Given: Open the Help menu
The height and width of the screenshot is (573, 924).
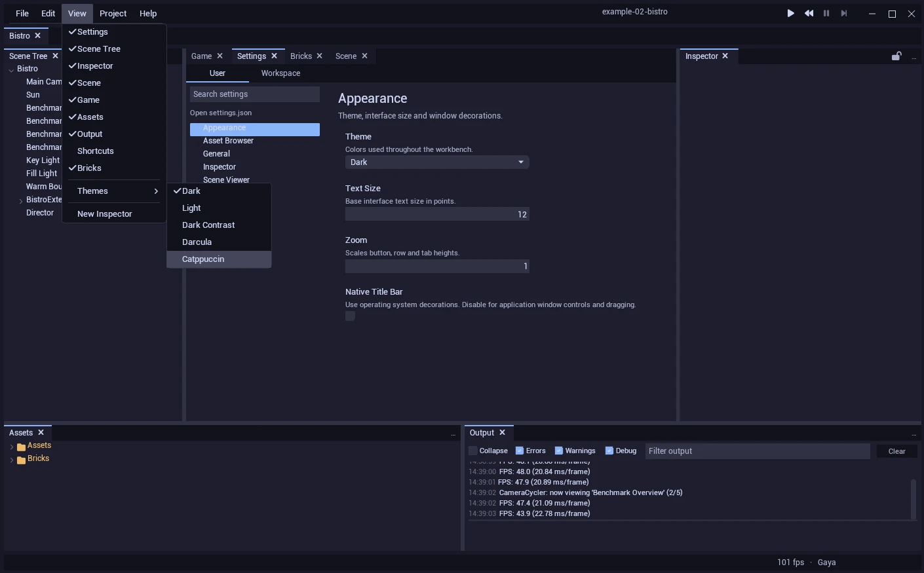Looking at the screenshot, I should click(148, 13).
